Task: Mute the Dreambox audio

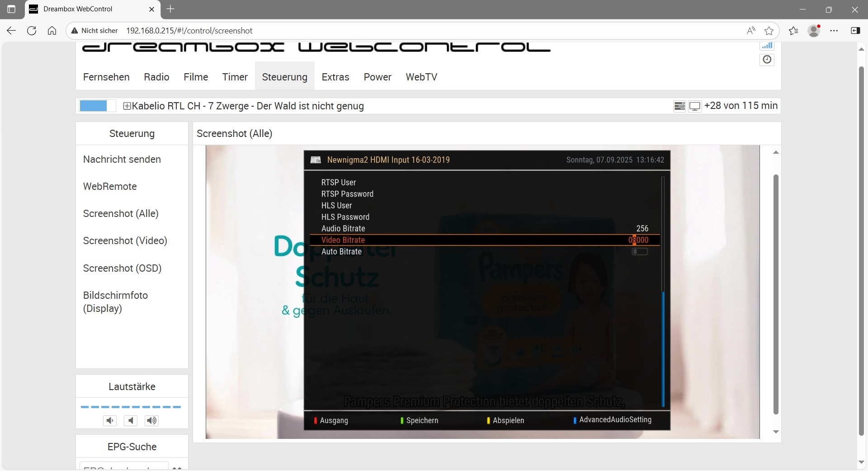Action: coord(131,421)
